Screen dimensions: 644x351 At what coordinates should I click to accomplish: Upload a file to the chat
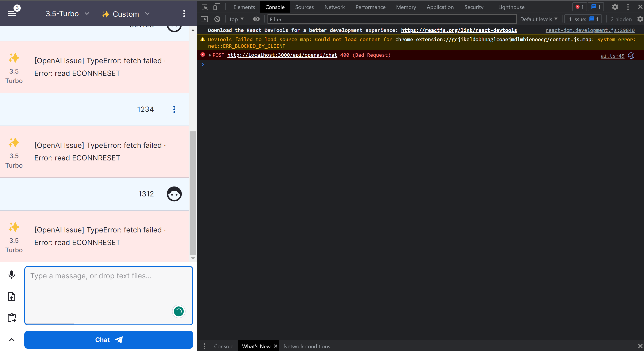pos(11,296)
